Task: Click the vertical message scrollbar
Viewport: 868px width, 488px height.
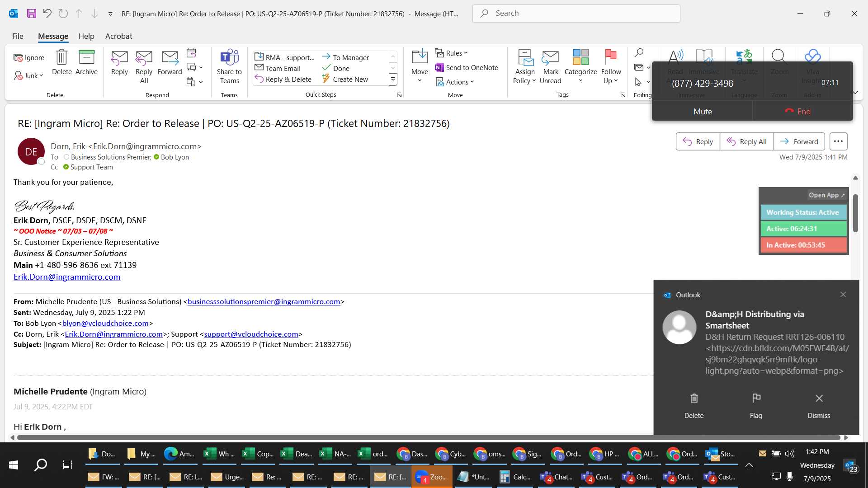Action: tap(855, 214)
